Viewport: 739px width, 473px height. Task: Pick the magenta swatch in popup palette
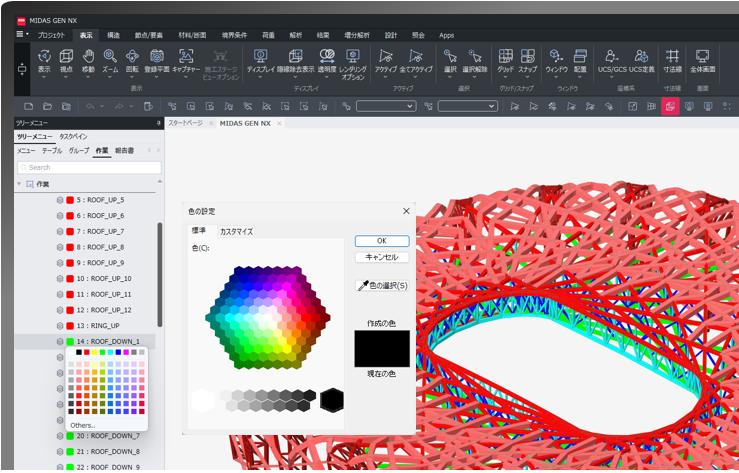pyautogui.click(x=126, y=352)
